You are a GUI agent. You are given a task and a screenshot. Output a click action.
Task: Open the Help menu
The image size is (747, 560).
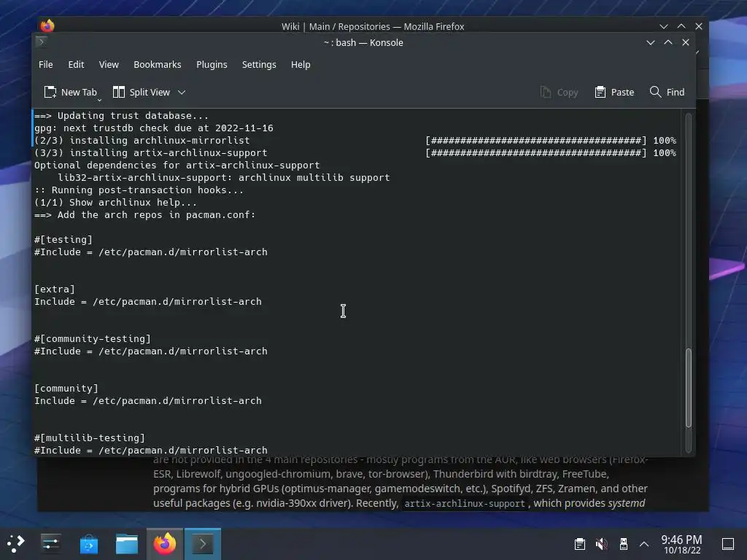pos(301,64)
